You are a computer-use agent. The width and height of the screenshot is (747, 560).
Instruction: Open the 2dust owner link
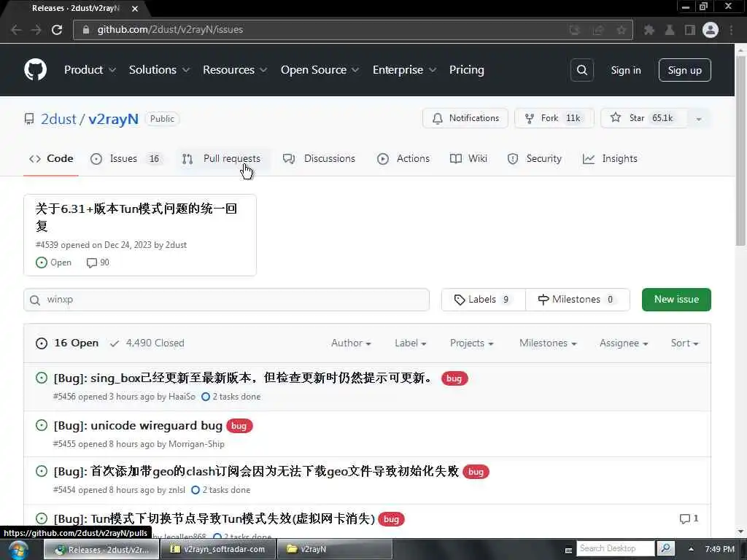pyautogui.click(x=58, y=119)
